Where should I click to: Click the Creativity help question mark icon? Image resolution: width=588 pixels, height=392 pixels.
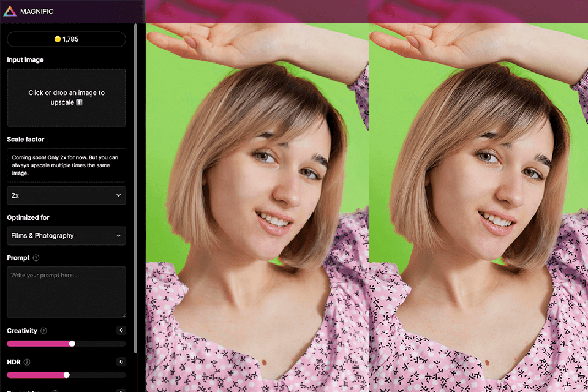click(43, 331)
